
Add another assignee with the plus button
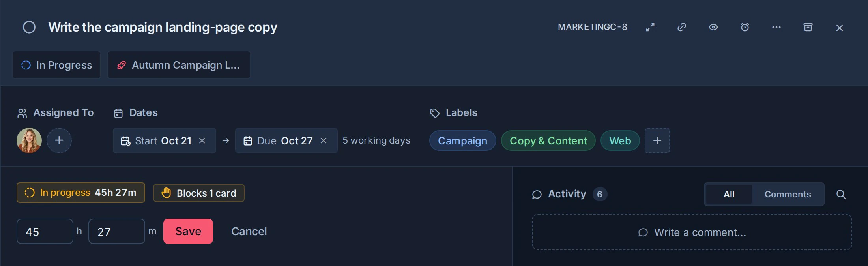point(59,140)
